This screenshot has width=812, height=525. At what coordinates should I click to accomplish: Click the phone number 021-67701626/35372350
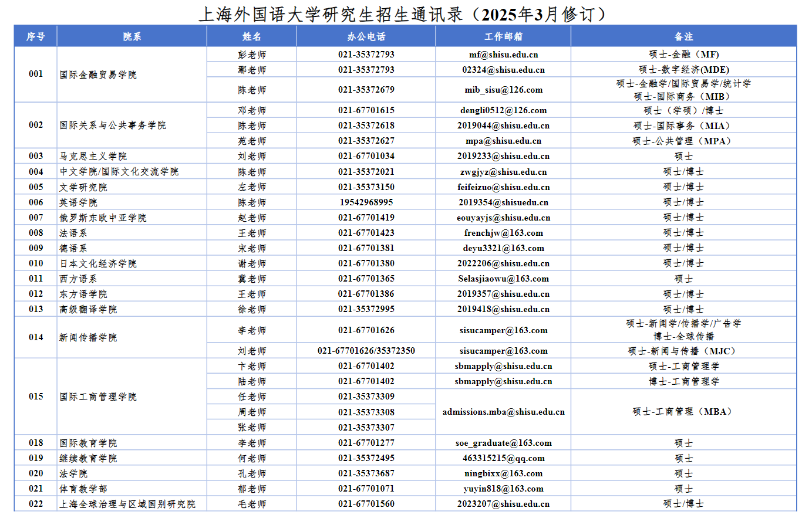pos(366,351)
